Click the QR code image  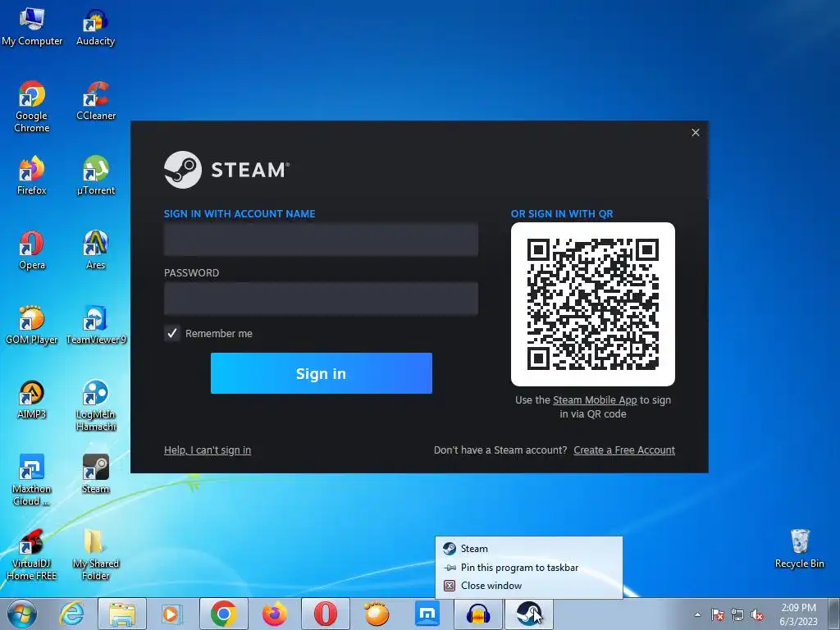593,304
